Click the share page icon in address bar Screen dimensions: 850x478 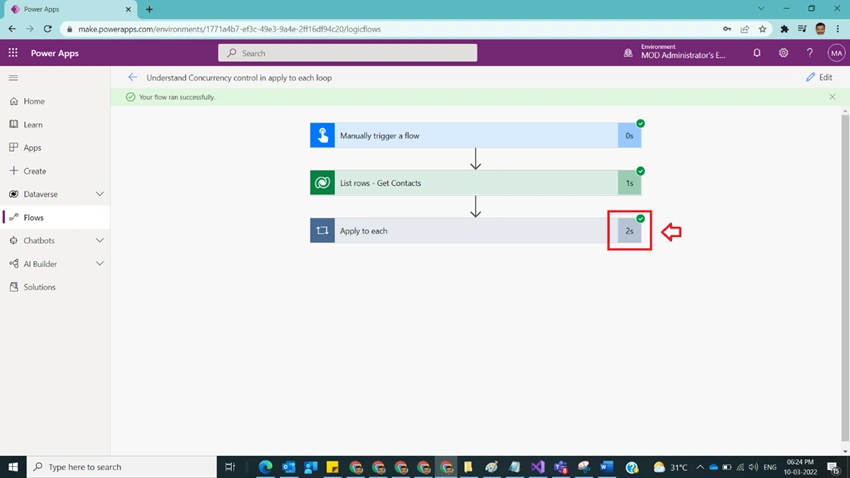[x=745, y=29]
